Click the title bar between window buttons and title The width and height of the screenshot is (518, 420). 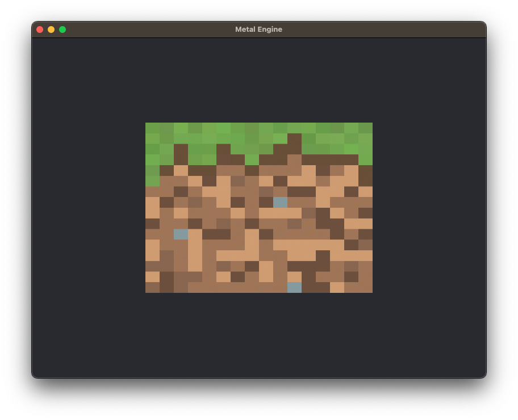148,30
